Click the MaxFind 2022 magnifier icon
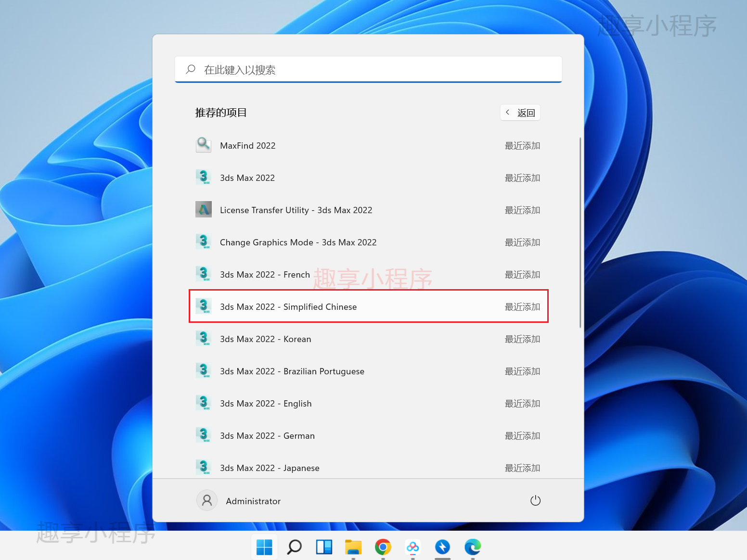This screenshot has height=560, width=747. coord(204,145)
